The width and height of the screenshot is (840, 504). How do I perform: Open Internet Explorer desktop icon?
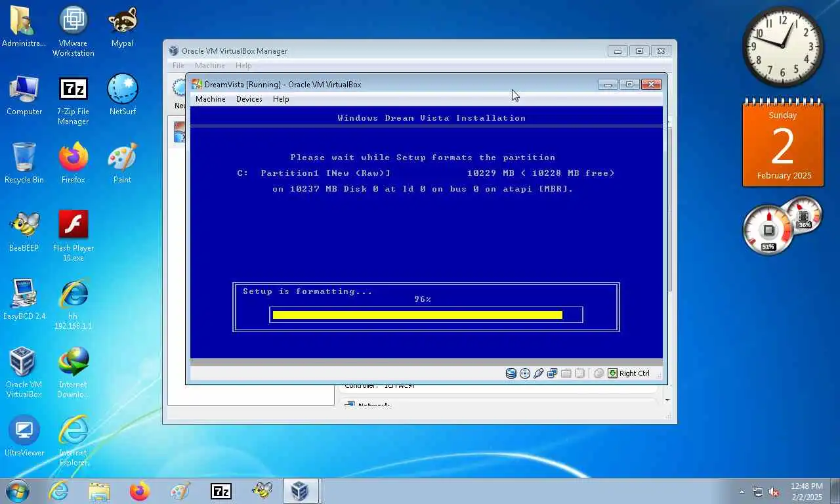(x=73, y=441)
